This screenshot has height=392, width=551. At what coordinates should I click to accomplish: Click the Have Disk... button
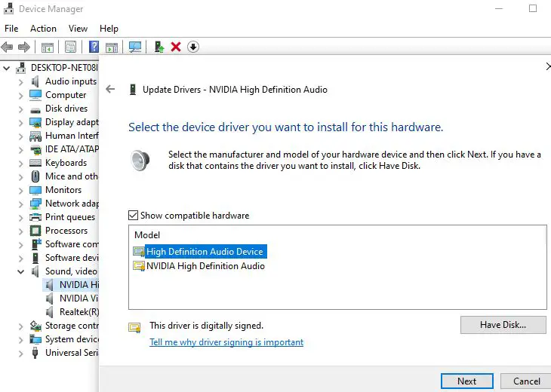(x=503, y=325)
